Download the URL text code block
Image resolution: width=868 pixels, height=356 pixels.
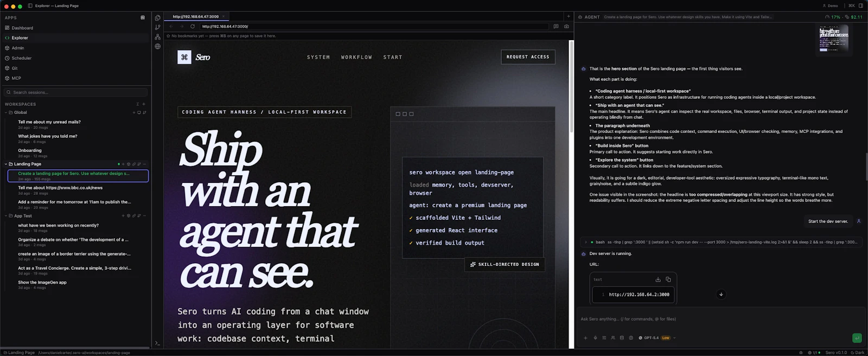pyautogui.click(x=658, y=279)
